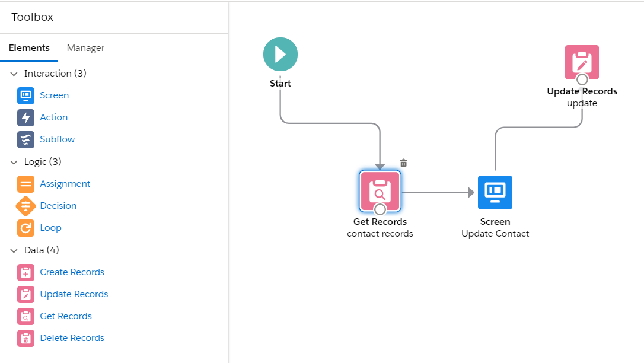Screen dimensions: 644x363
Task: Click the Start node on canvas
Action: (x=280, y=54)
